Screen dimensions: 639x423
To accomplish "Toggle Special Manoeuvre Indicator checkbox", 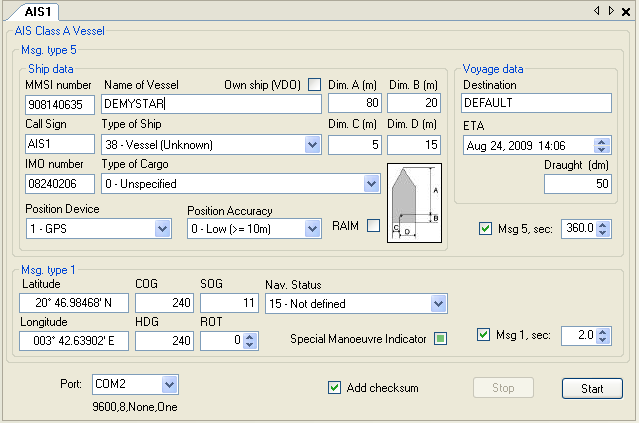I will tap(440, 338).
